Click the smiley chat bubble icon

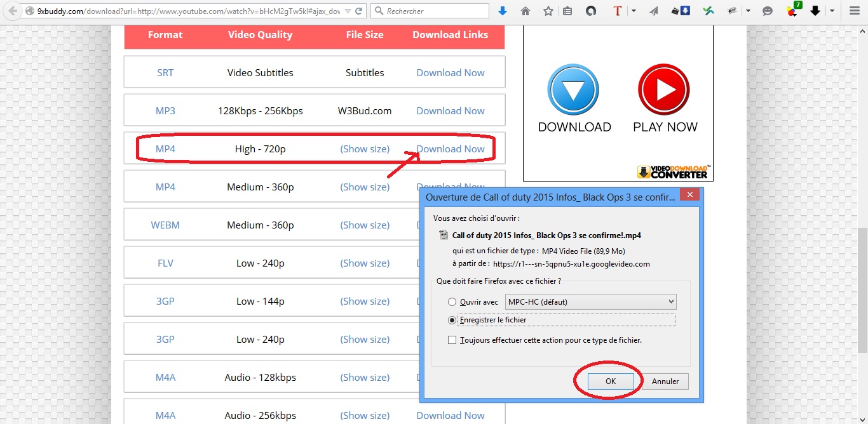point(768,11)
